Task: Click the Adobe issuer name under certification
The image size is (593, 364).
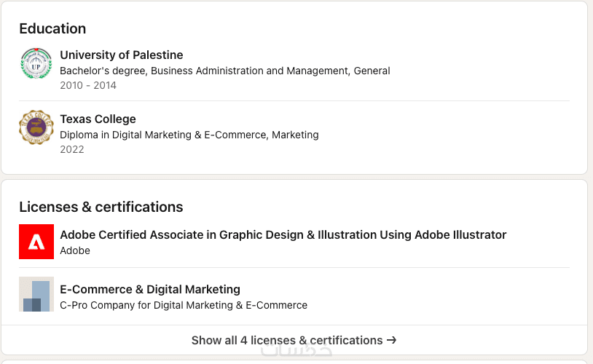Action: [x=75, y=250]
